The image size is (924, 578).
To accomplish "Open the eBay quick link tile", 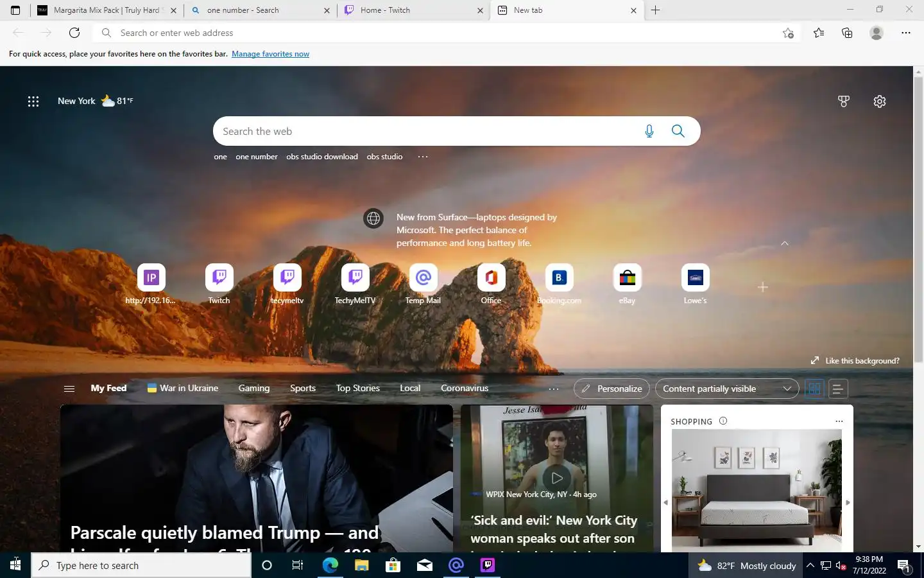I will (x=627, y=284).
